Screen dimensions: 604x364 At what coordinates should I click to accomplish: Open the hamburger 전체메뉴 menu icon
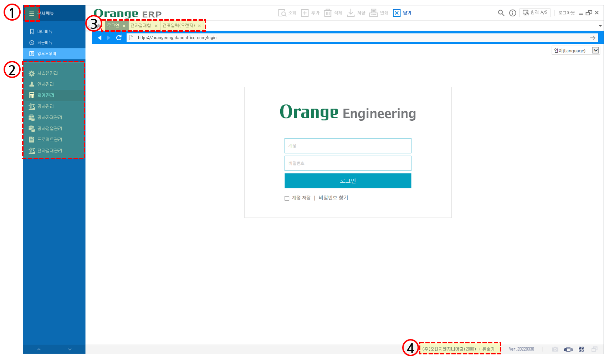click(x=32, y=13)
